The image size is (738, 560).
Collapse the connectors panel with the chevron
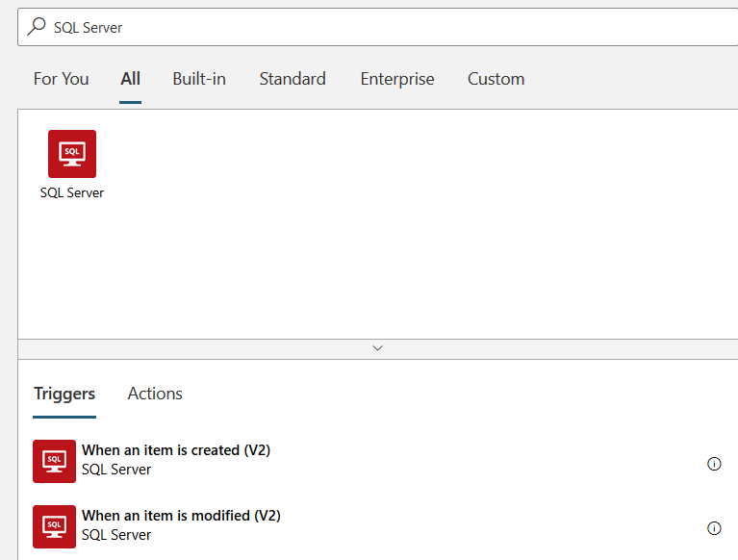377,348
